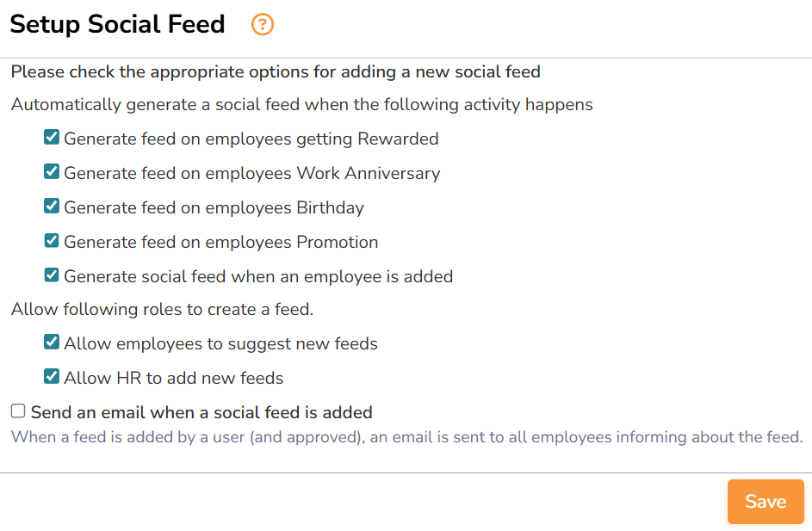Click the 'Allow HR to add new feeds' text
This screenshot has width=812, height=531.
coord(173,378)
